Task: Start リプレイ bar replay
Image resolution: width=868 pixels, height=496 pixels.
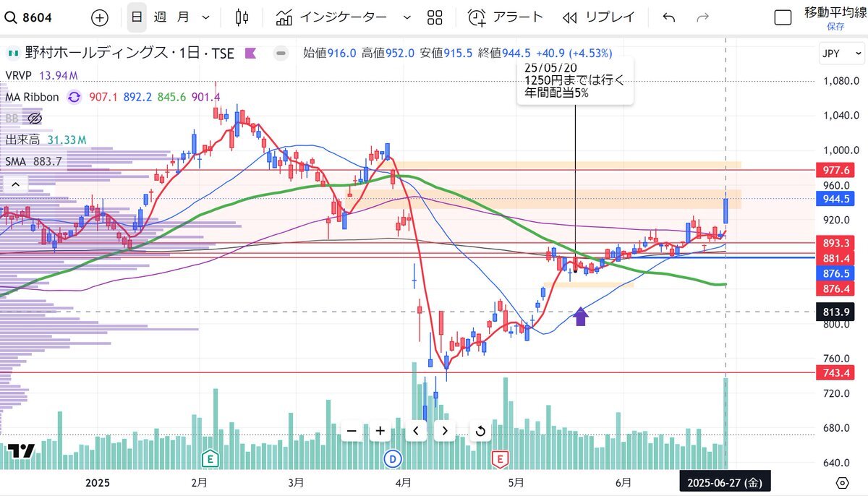Action: [x=598, y=17]
